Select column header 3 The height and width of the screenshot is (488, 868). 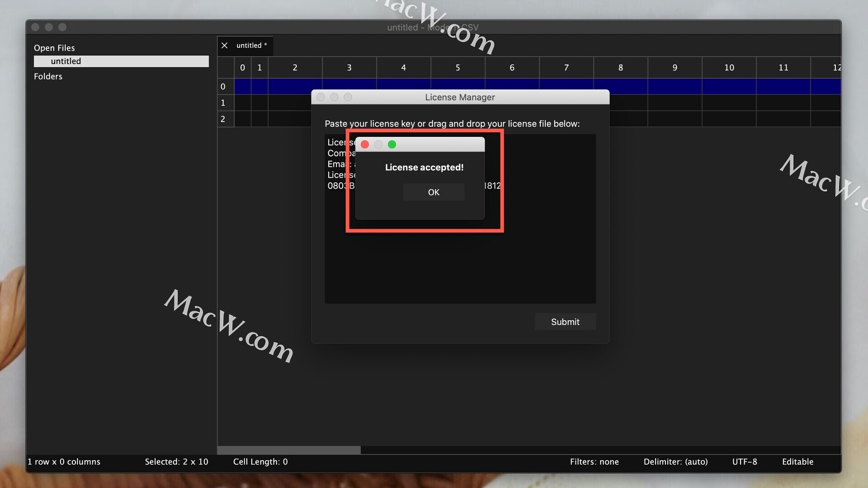(349, 67)
